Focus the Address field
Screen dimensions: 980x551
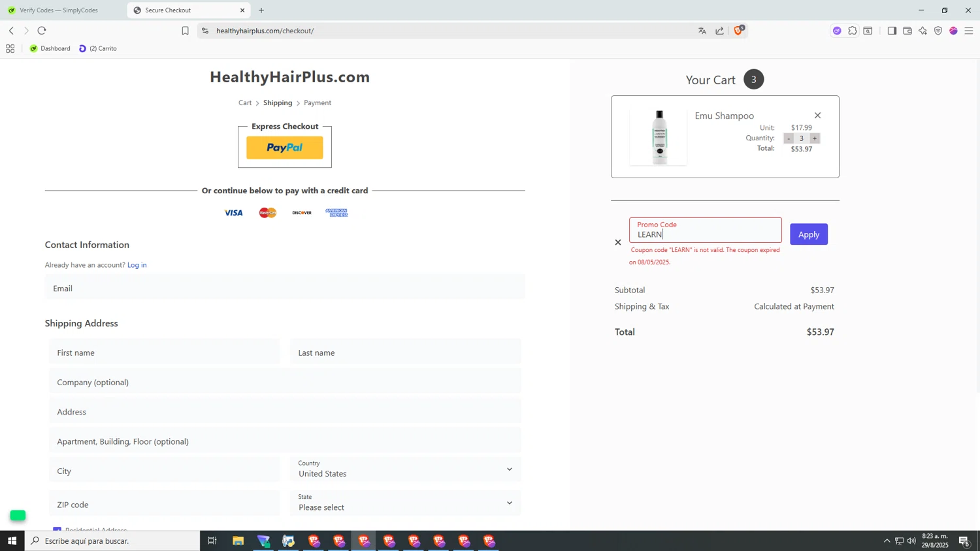pos(285,412)
